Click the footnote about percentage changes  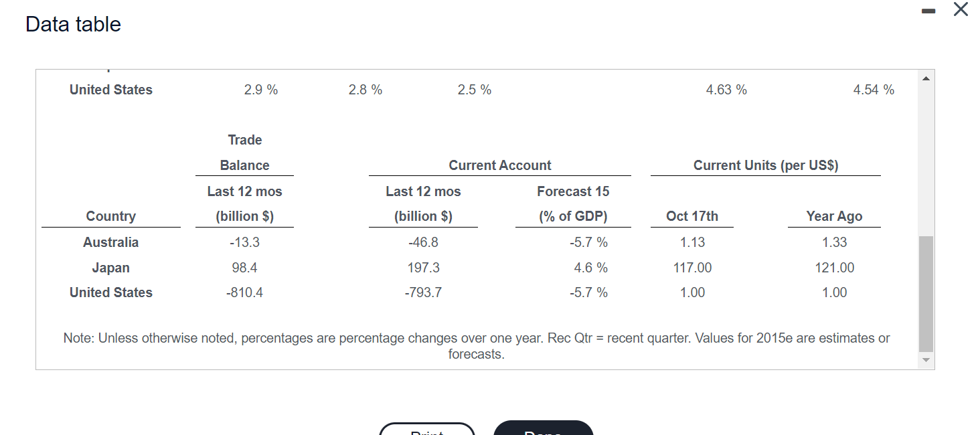[477, 345]
